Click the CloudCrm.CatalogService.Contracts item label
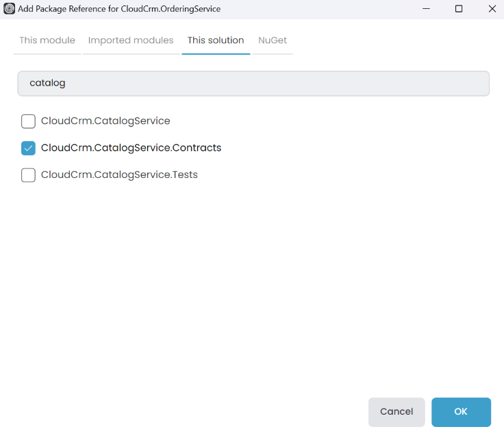Screen dimensions: 504x440 click(131, 148)
